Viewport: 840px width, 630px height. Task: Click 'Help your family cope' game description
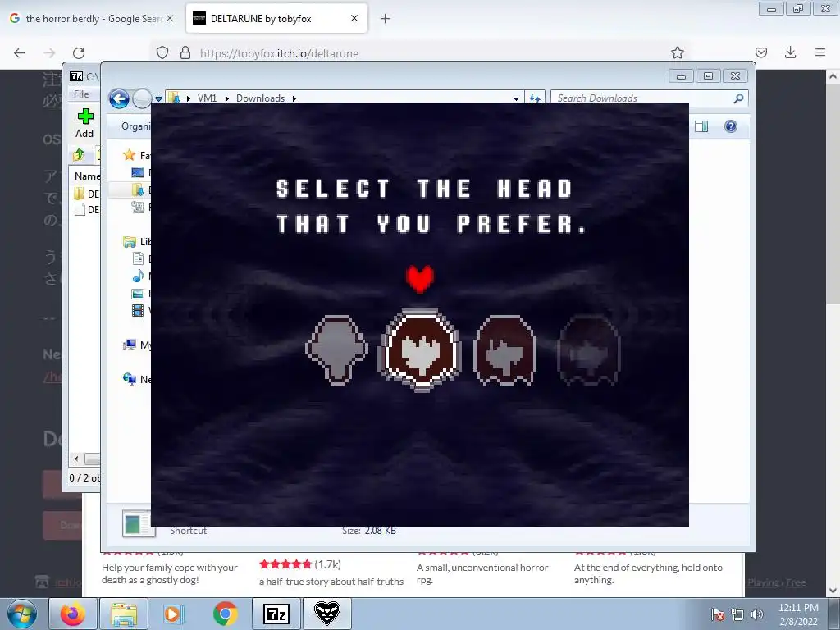pos(169,573)
